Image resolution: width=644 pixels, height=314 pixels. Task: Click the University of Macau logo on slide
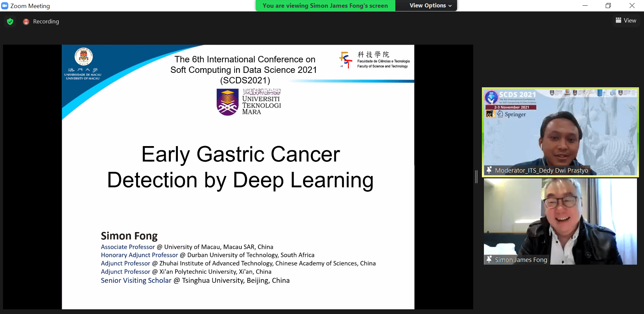click(x=83, y=57)
